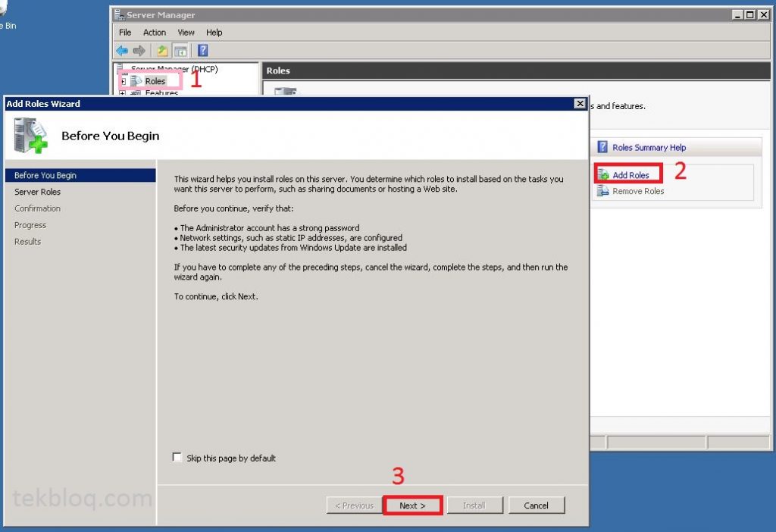Select the Confirmation wizard step
Screen dimensions: 776x532
tap(37, 208)
